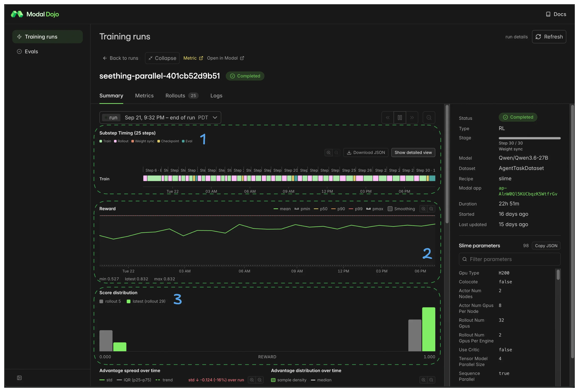Switch to the Logs tab

pyautogui.click(x=216, y=96)
